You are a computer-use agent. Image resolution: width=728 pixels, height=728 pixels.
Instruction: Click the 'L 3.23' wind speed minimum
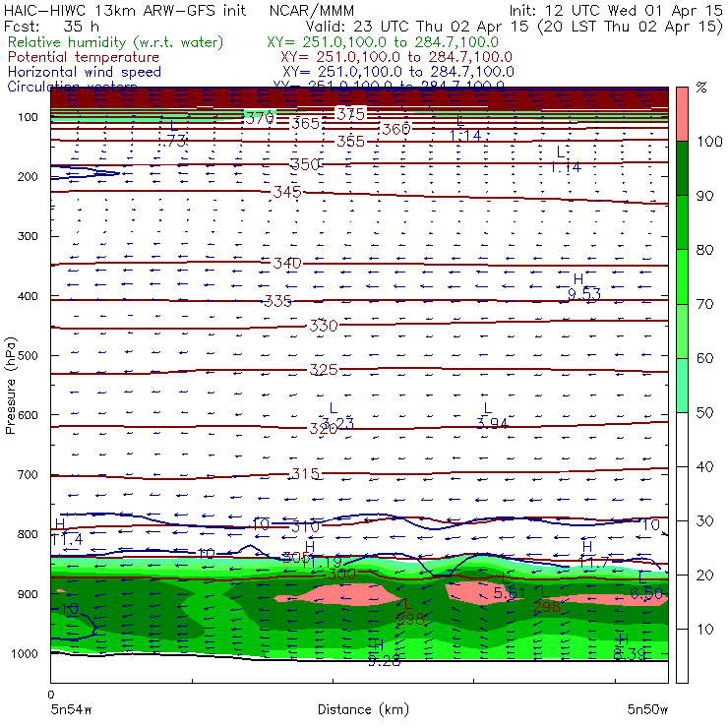click(337, 416)
